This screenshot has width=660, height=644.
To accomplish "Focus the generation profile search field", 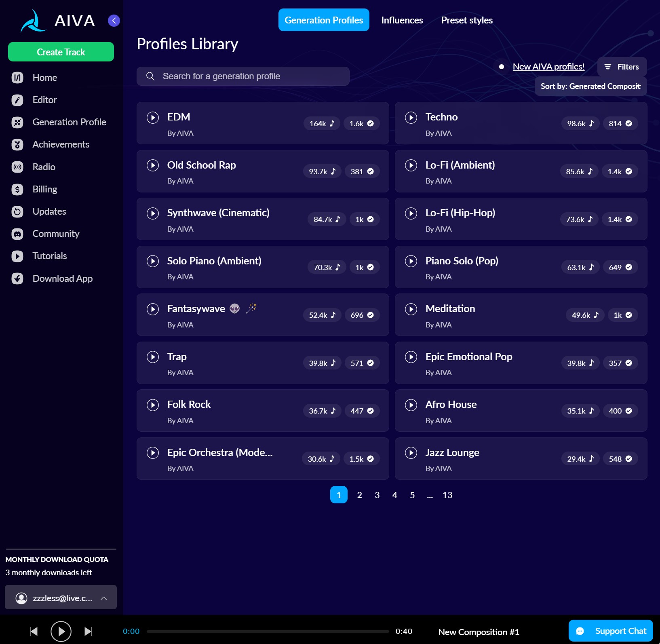I will click(x=243, y=76).
